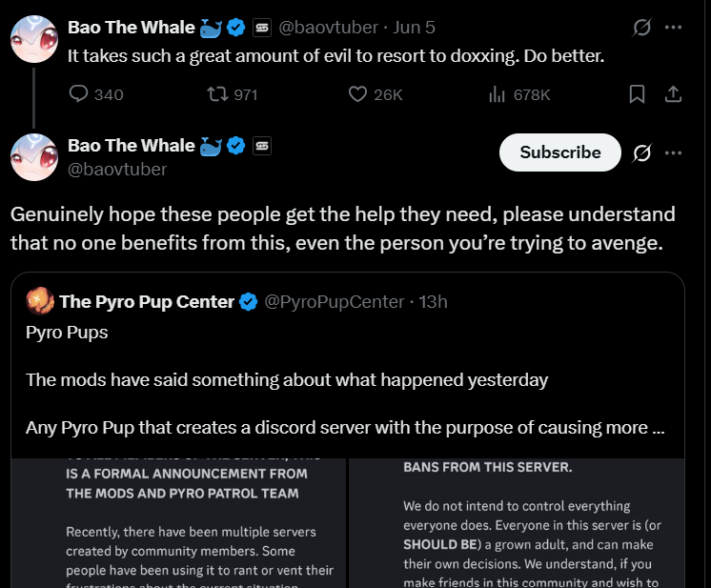
Task: Share the first tweet via share icon
Action: tap(673, 94)
